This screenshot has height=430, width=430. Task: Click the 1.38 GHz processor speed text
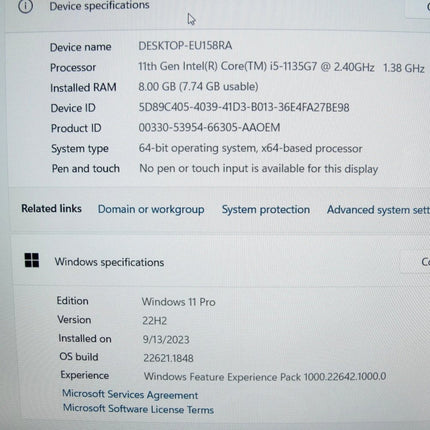click(x=403, y=68)
